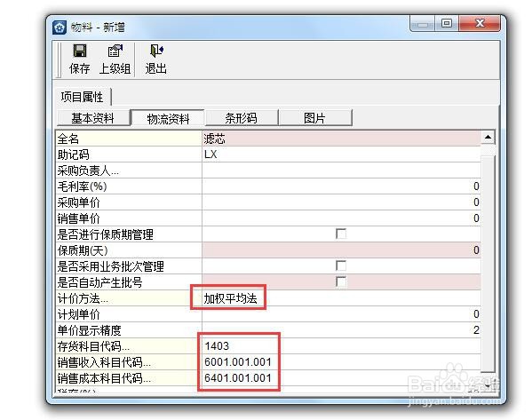Close the 物料 - 新增 window

(480, 23)
